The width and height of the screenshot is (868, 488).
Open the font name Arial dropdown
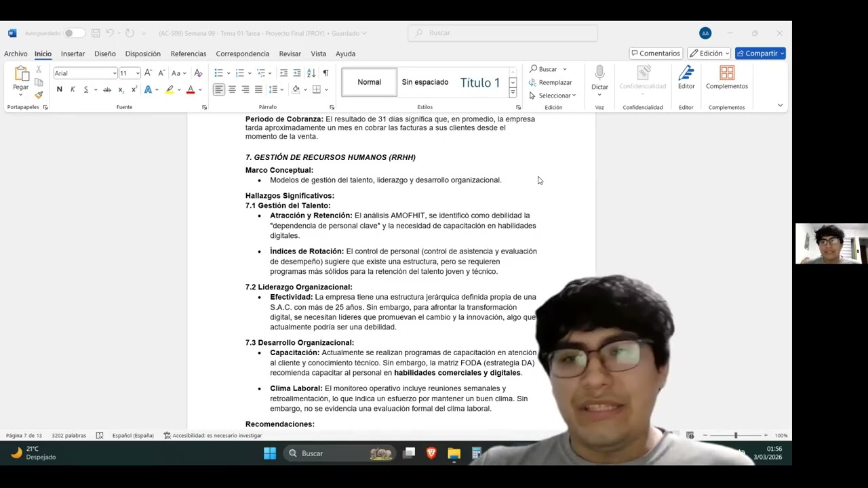tap(115, 73)
